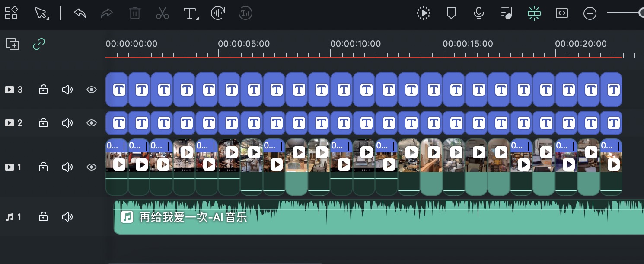
Task: Click the trash delete icon
Action: pos(135,13)
